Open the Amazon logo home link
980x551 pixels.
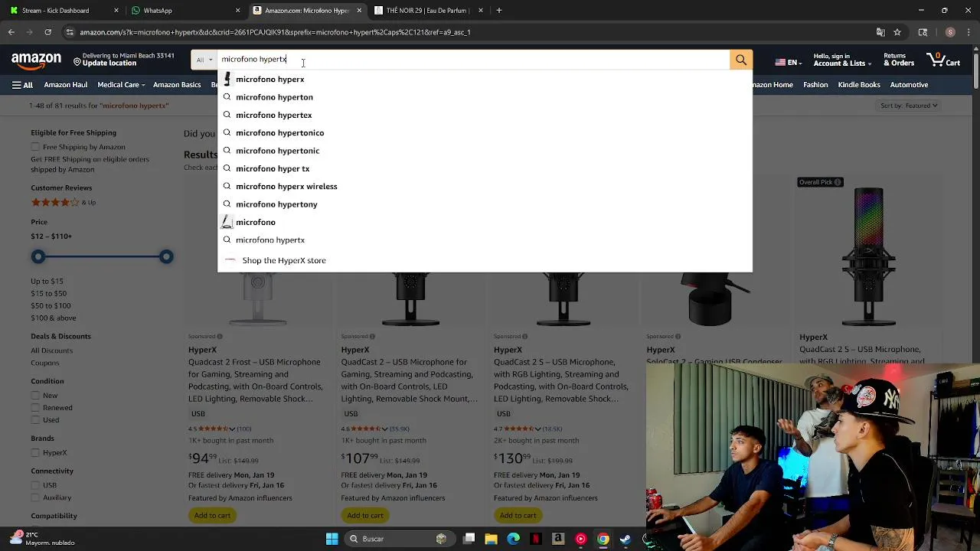click(36, 60)
